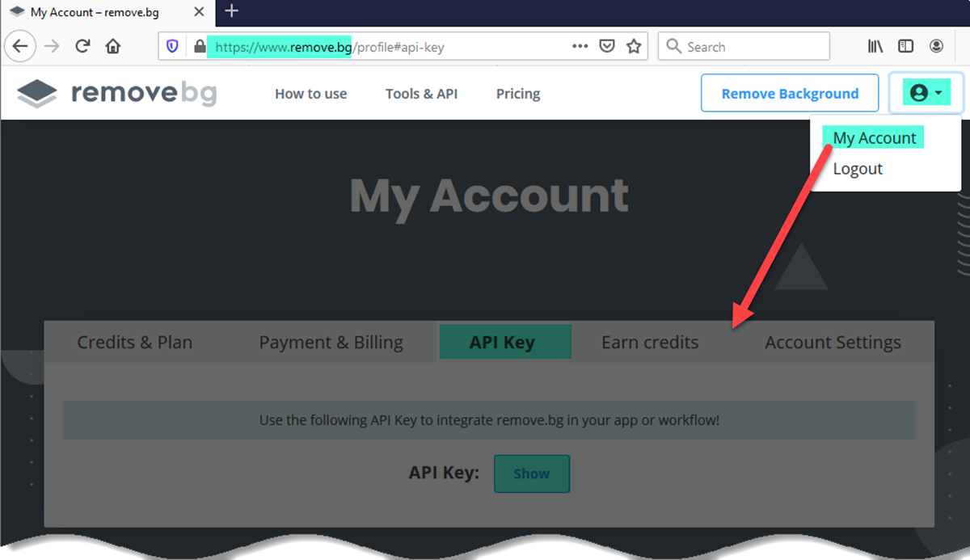The width and height of the screenshot is (970, 560).
Task: Open the shield tracking protection icon
Action: [172, 47]
